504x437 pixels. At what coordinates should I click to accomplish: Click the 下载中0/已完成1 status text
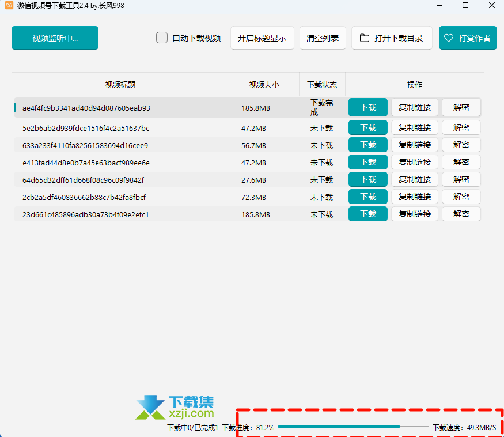pyautogui.click(x=192, y=428)
